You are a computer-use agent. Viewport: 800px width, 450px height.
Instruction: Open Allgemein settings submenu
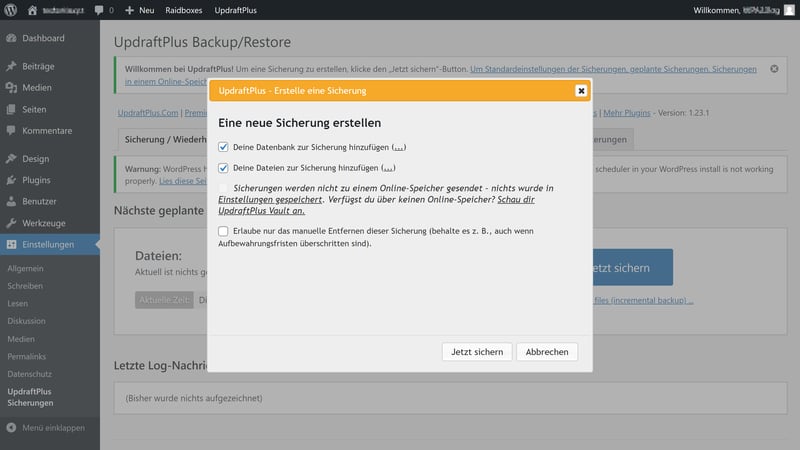tap(26, 268)
